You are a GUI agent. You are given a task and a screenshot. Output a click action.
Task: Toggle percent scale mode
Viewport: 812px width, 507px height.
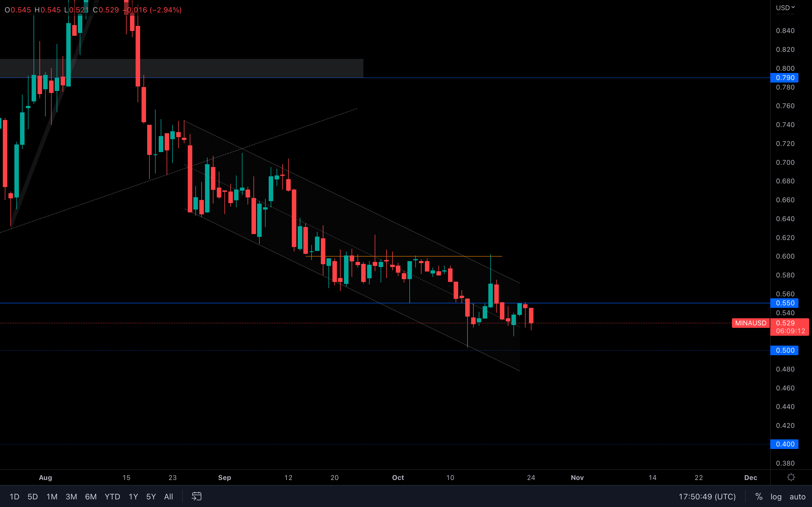click(759, 497)
